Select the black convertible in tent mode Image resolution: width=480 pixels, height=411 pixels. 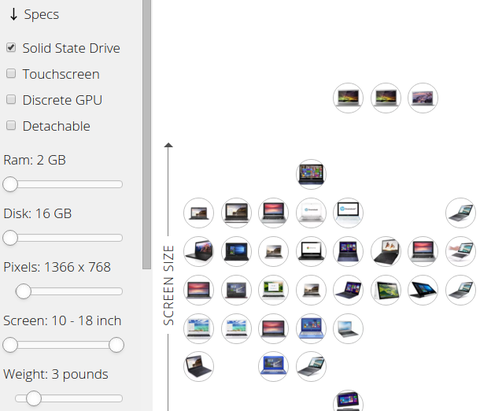(423, 290)
